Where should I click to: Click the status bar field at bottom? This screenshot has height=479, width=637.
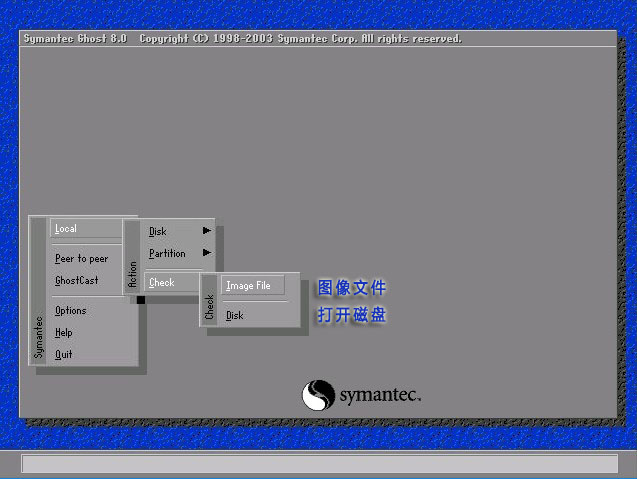tap(319, 464)
